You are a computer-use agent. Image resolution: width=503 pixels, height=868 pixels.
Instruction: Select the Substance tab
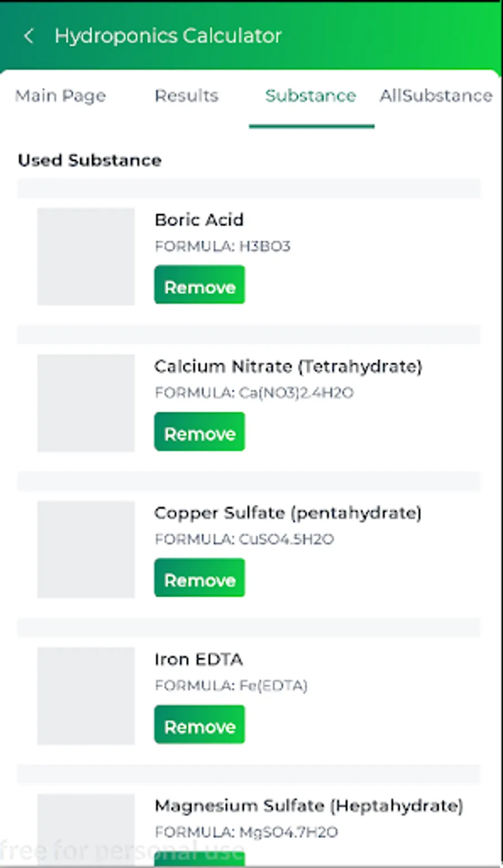[311, 96]
